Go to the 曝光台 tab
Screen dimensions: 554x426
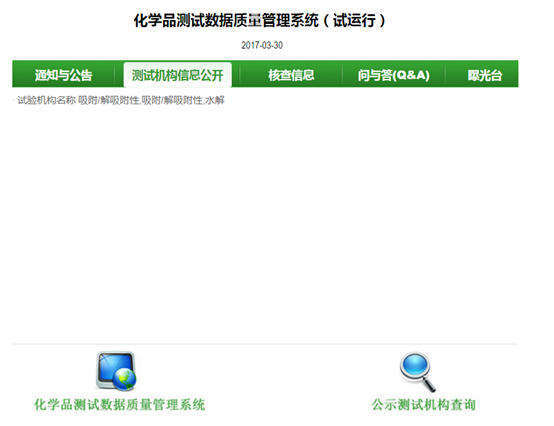click(485, 75)
